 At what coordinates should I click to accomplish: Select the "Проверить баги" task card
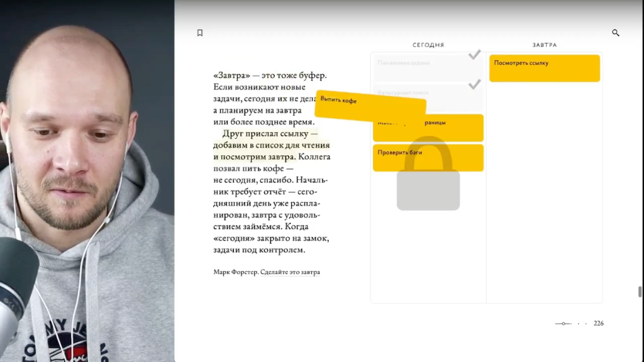coord(428,158)
